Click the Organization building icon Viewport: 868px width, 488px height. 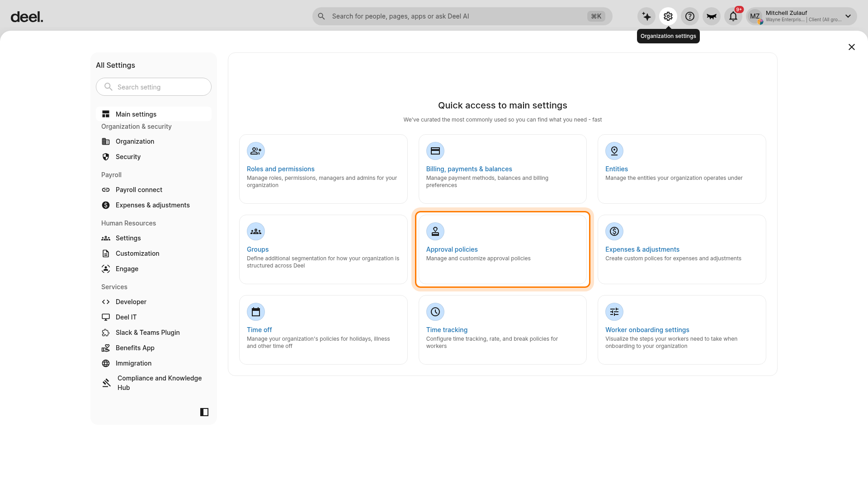(x=106, y=141)
